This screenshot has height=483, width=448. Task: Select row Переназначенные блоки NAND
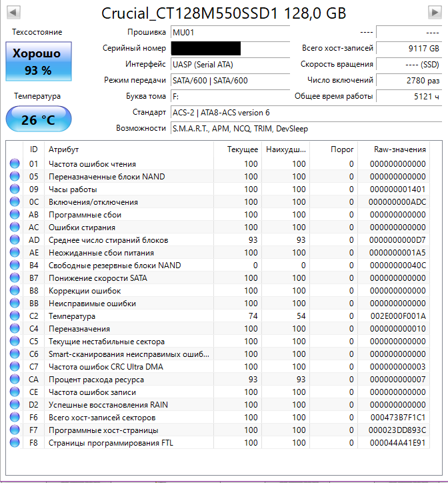click(x=218, y=177)
